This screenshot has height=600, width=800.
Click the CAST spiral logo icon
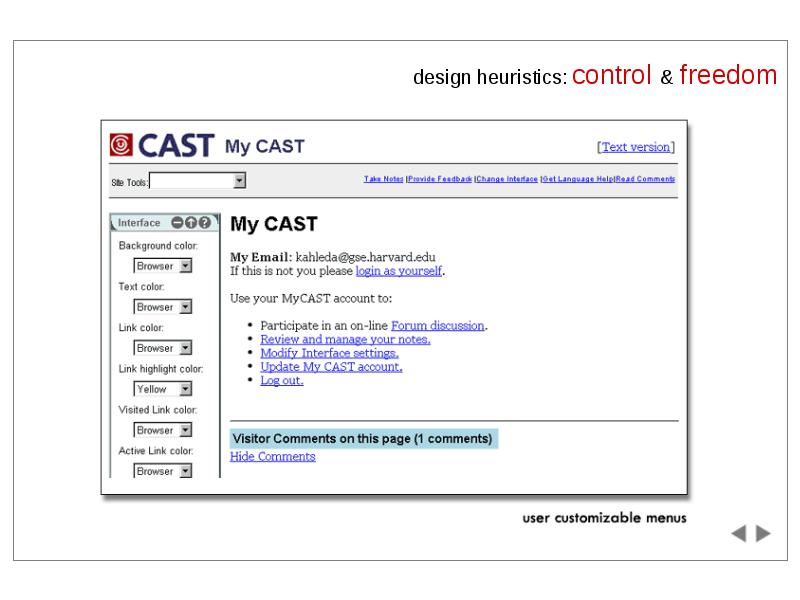(121, 145)
